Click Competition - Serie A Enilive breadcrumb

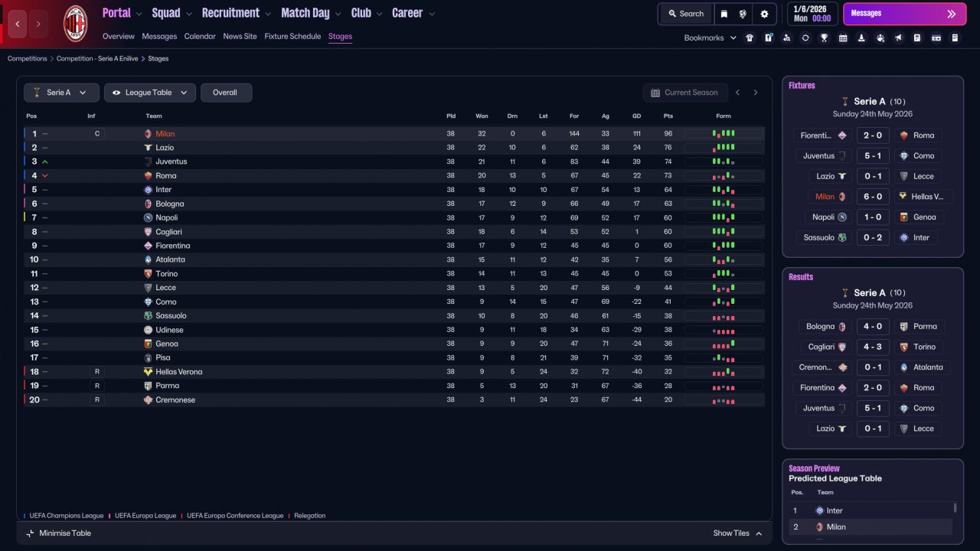96,59
